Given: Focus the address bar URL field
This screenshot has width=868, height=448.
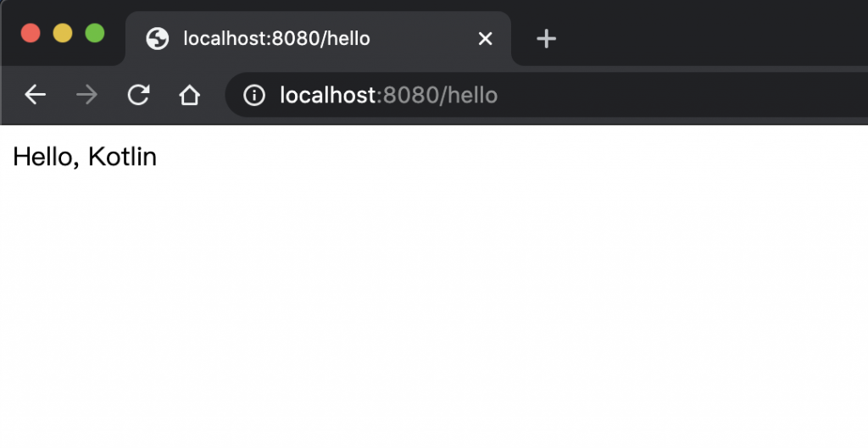Looking at the screenshot, I should pyautogui.click(x=547, y=95).
